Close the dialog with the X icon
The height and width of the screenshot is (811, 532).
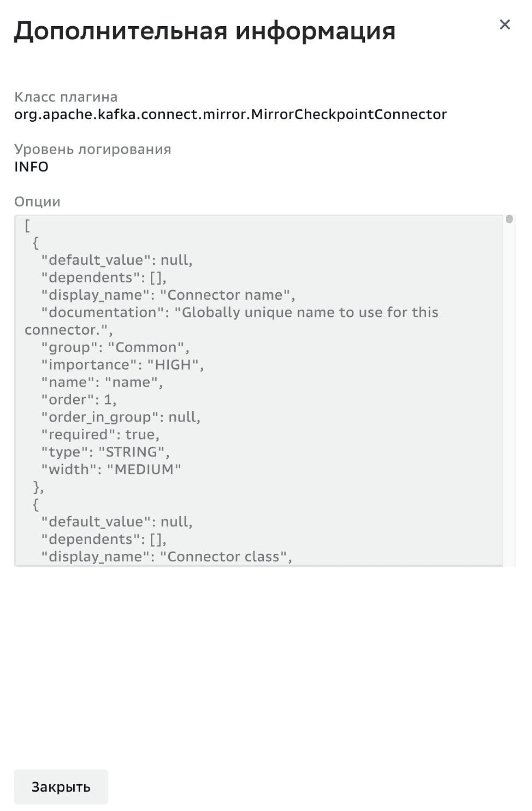(x=505, y=25)
